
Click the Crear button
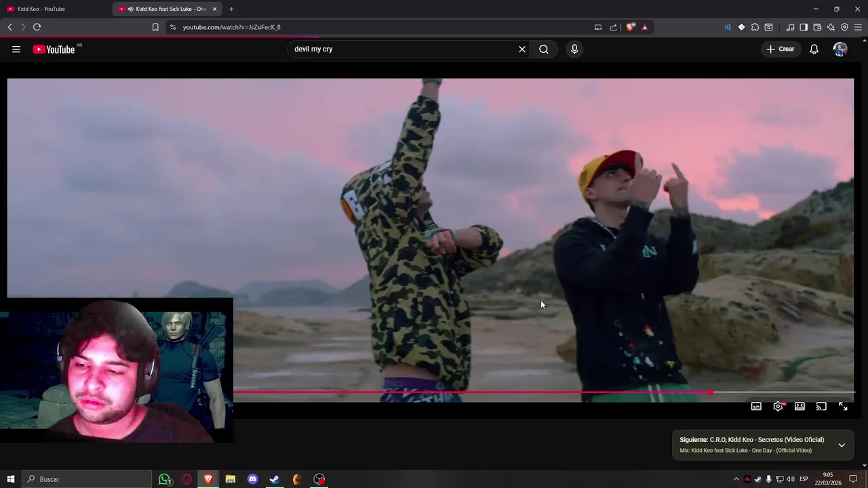(x=781, y=49)
